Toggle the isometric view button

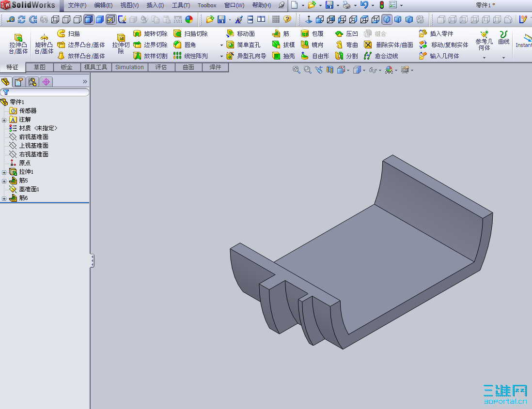386,20
